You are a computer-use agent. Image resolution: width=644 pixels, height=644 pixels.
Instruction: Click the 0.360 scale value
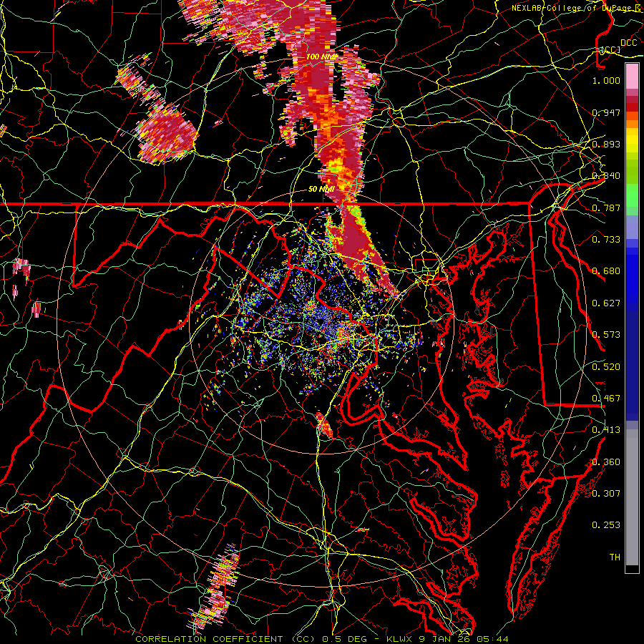(606, 462)
